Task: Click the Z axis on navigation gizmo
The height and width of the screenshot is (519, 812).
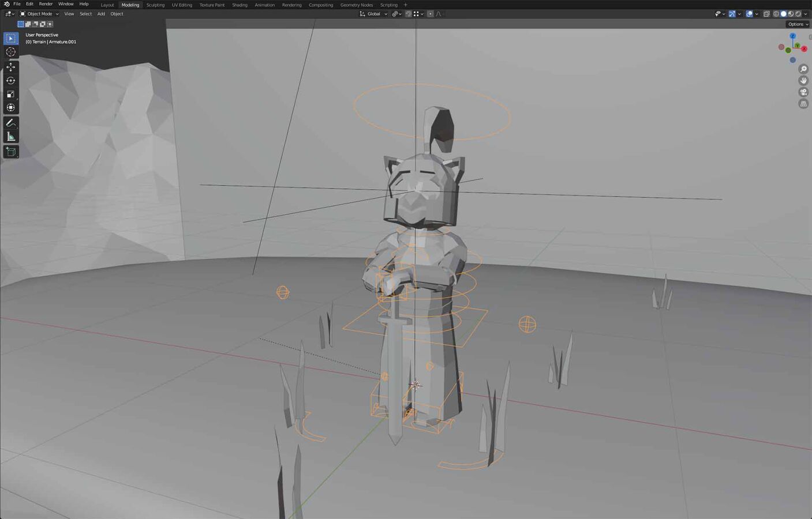Action: point(793,36)
